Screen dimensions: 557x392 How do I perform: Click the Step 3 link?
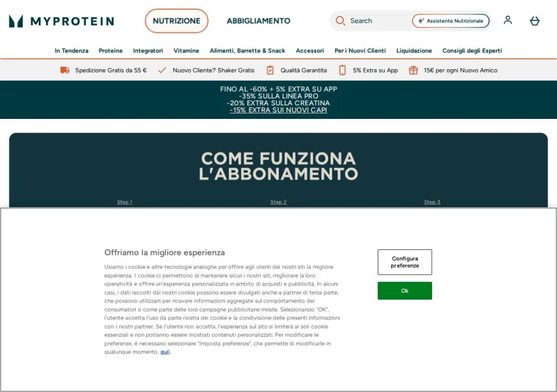(432, 202)
